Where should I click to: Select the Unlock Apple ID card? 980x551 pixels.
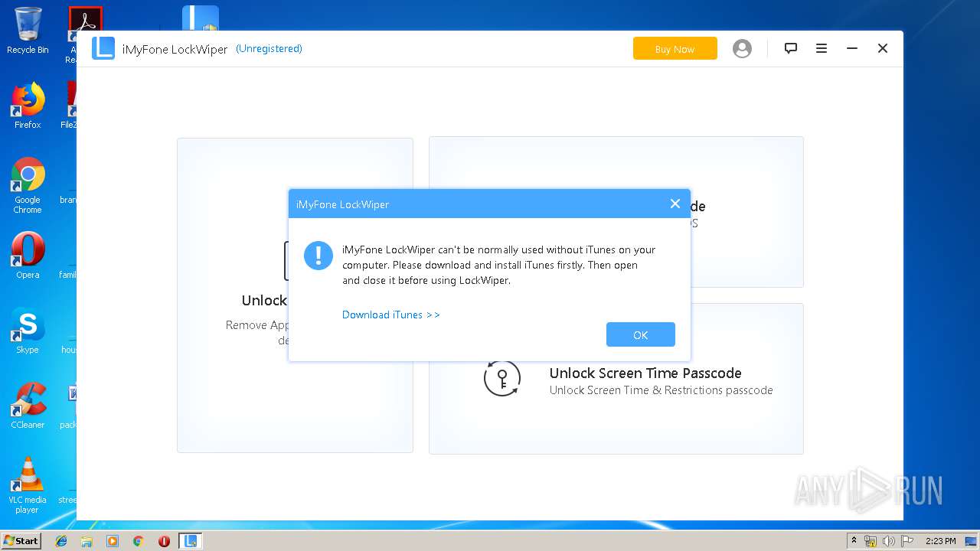[x=295, y=295]
